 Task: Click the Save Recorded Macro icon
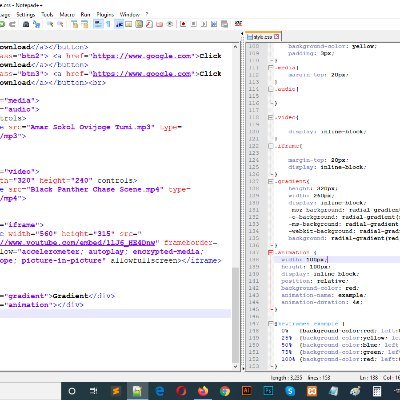[x=224, y=24]
